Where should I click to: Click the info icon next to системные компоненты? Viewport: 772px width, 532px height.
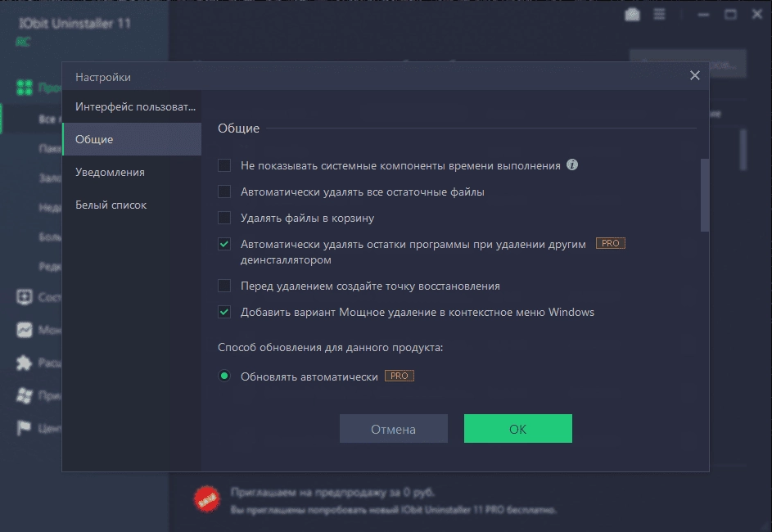[x=572, y=165]
